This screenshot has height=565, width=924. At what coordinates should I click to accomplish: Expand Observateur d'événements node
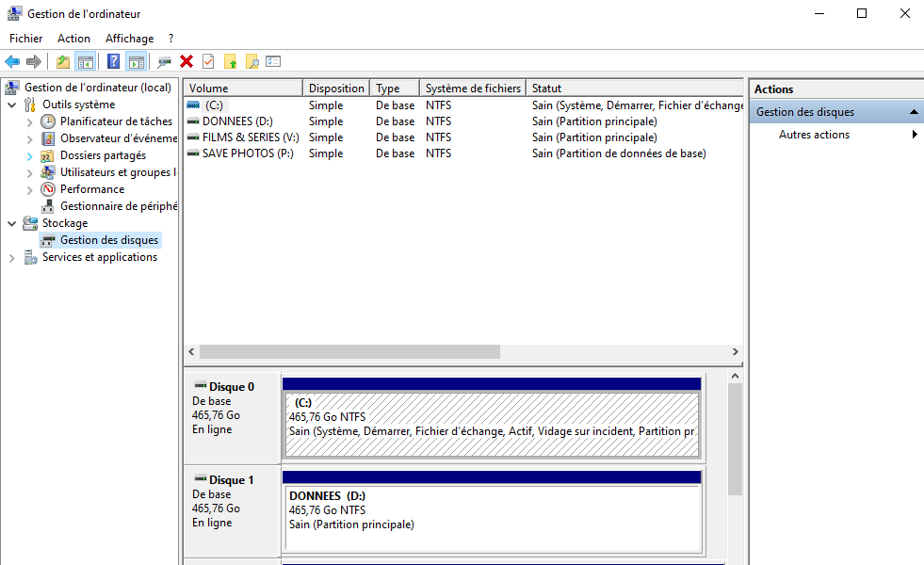[29, 139]
